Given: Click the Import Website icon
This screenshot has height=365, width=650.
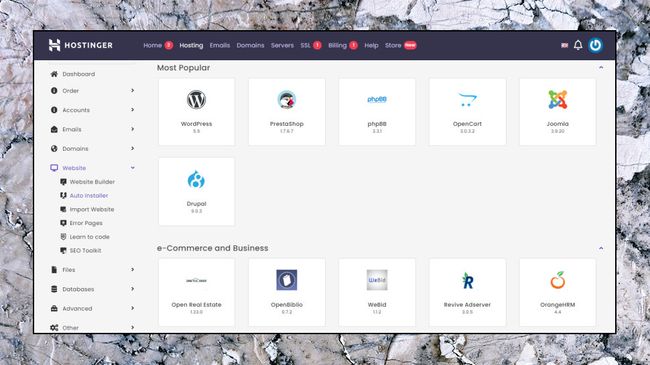Looking at the screenshot, I should (63, 209).
